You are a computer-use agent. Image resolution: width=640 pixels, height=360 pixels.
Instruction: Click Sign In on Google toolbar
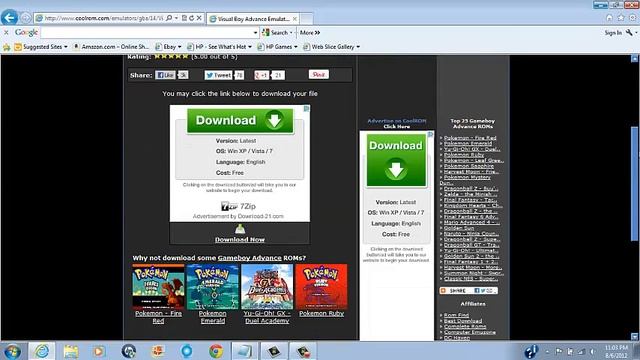click(x=613, y=33)
